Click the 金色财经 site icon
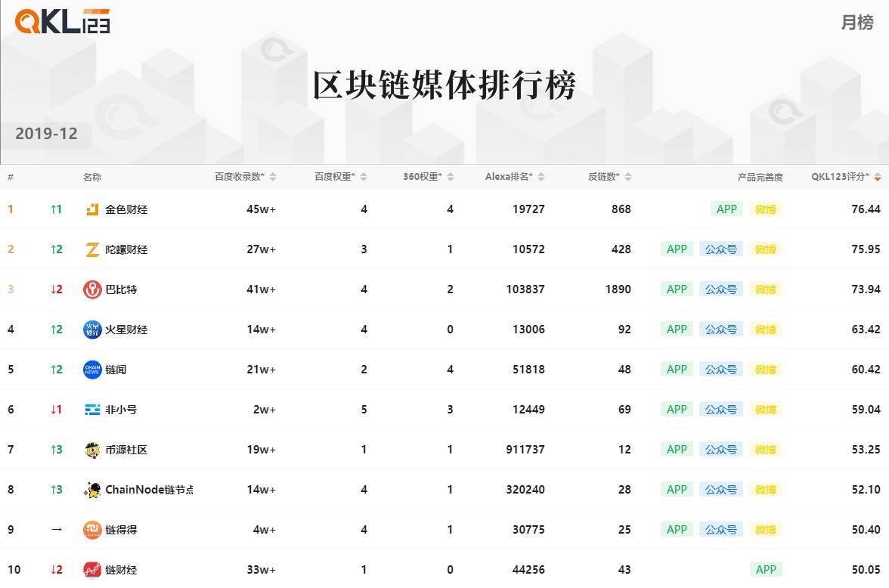 [x=92, y=209]
